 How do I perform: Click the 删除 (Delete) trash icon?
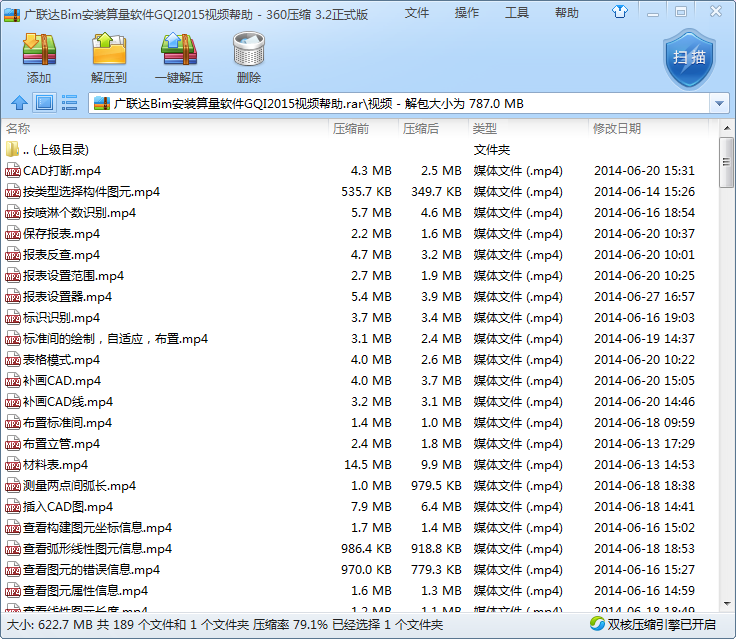click(249, 57)
